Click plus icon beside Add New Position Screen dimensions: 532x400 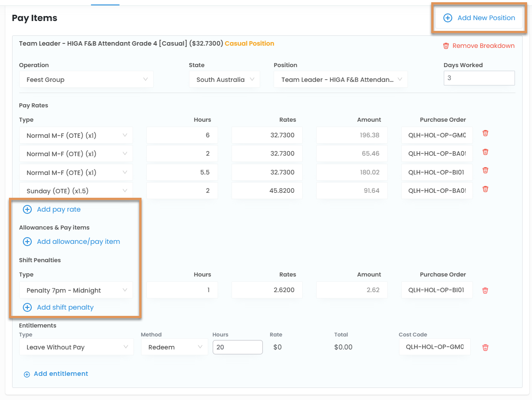447,18
